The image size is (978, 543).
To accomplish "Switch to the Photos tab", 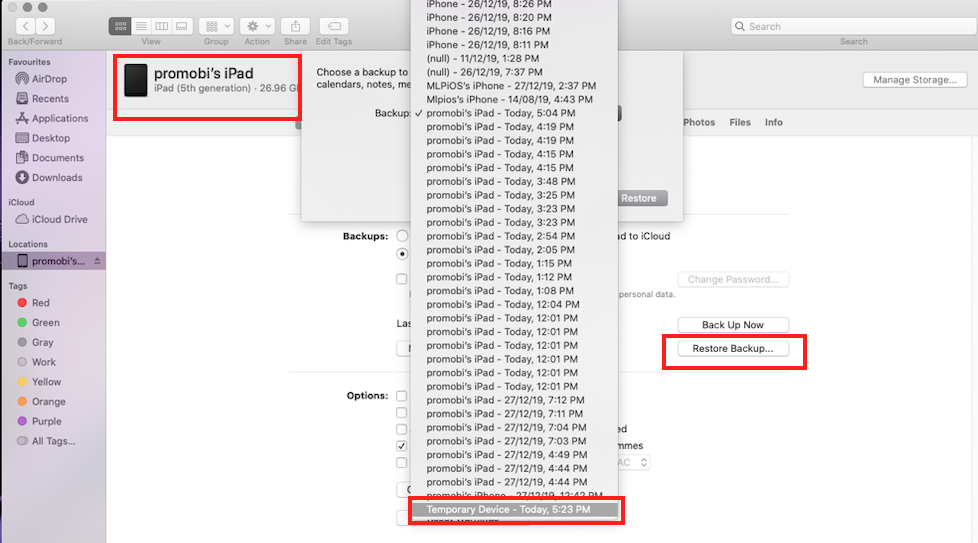I will [x=699, y=122].
